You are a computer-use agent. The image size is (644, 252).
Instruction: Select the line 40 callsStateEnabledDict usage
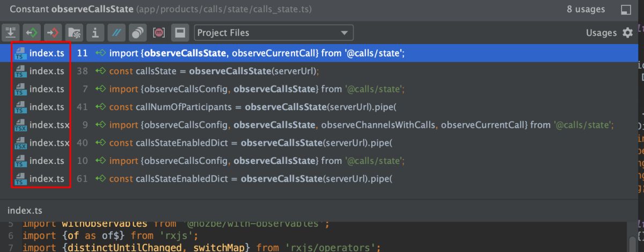(318, 142)
